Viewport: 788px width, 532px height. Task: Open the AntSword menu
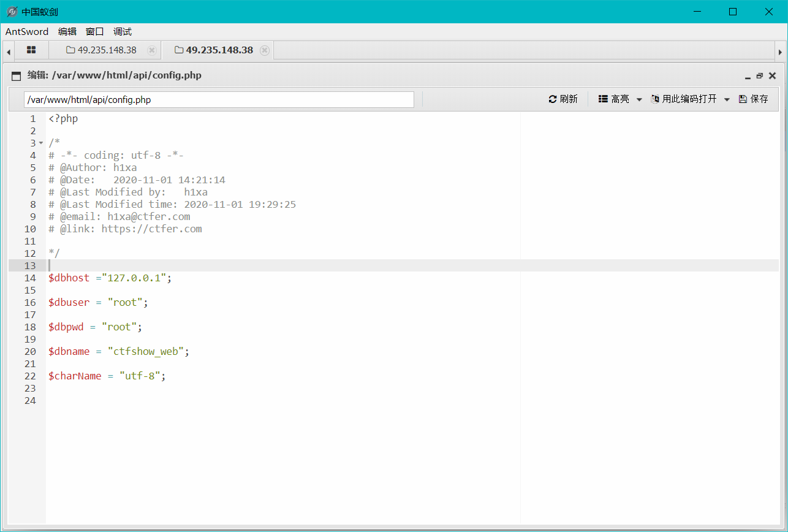[28, 32]
